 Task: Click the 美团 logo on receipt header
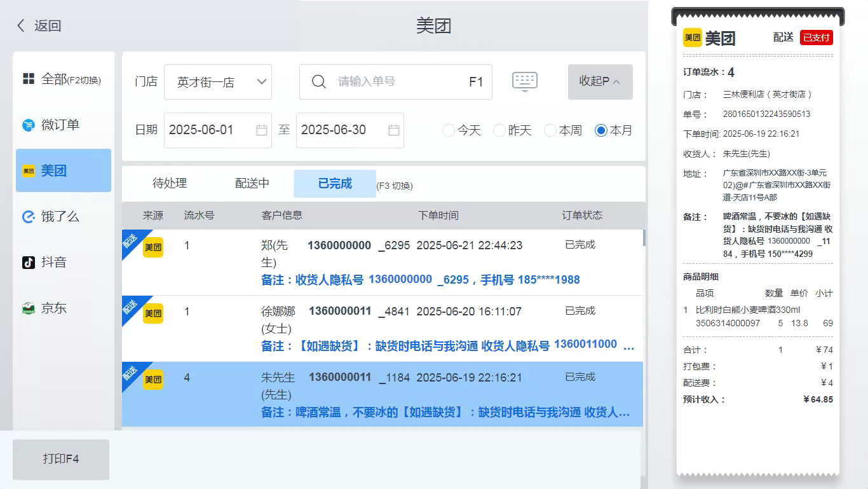pyautogui.click(x=693, y=38)
